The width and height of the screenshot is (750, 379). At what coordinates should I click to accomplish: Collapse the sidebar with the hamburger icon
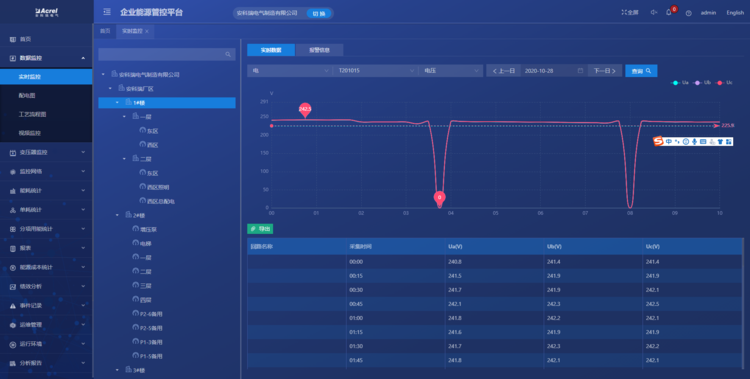click(x=107, y=11)
